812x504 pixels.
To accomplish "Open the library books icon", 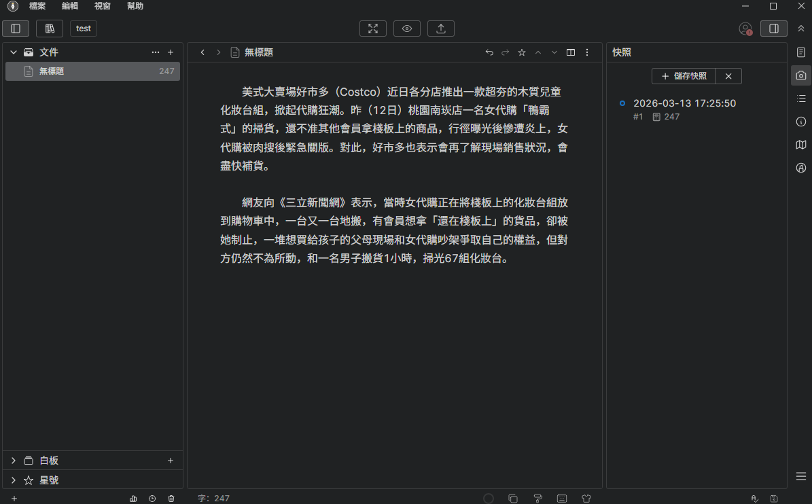I will point(50,29).
